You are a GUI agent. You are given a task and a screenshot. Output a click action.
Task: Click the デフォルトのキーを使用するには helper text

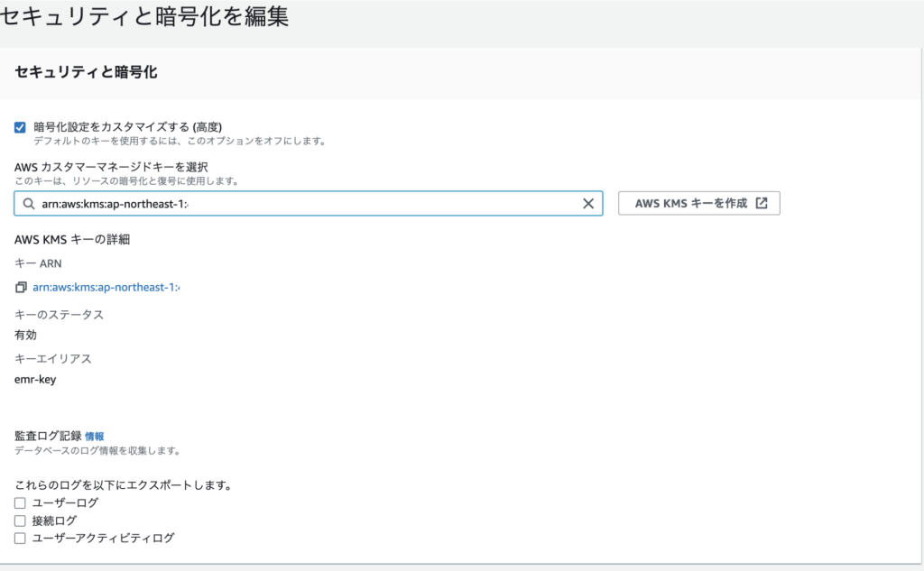pos(180,142)
